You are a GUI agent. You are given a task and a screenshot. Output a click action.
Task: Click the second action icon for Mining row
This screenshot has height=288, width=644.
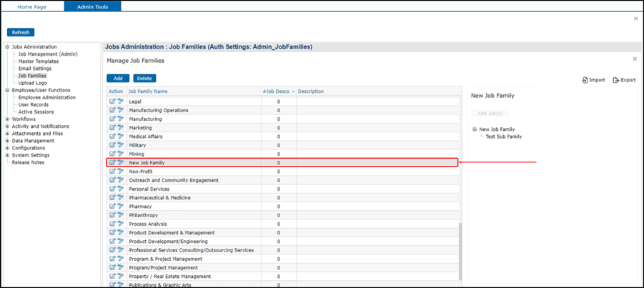coord(121,154)
